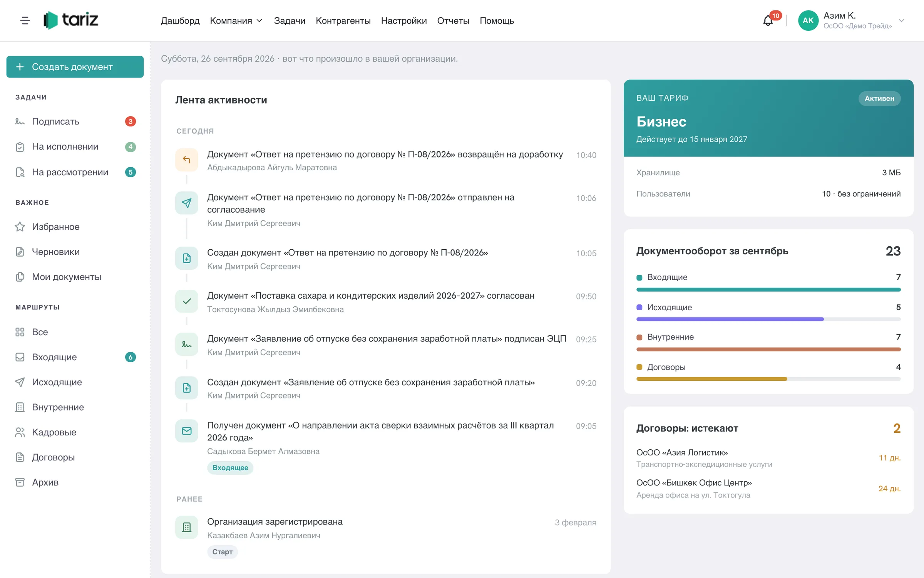Click the returned-for-revision arrow icon in feed
The width and height of the screenshot is (924, 578).
coord(187,160)
